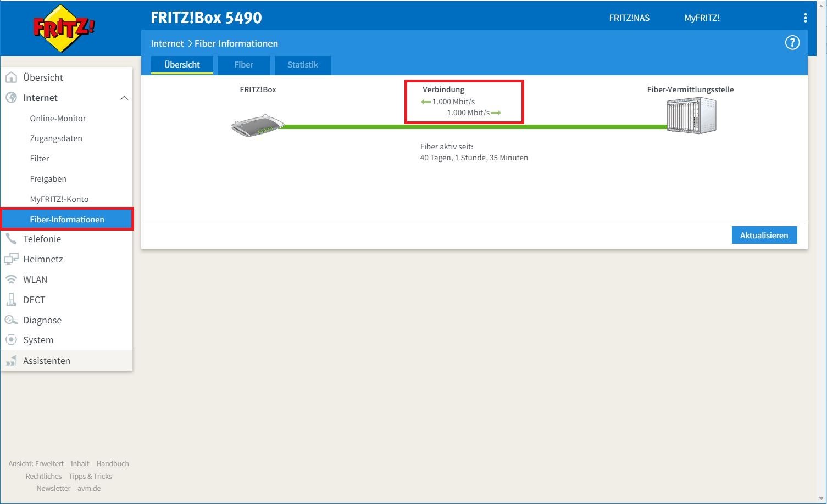Switch to the Statistik tab
Viewport: 827px width, 504px height.
(x=303, y=65)
